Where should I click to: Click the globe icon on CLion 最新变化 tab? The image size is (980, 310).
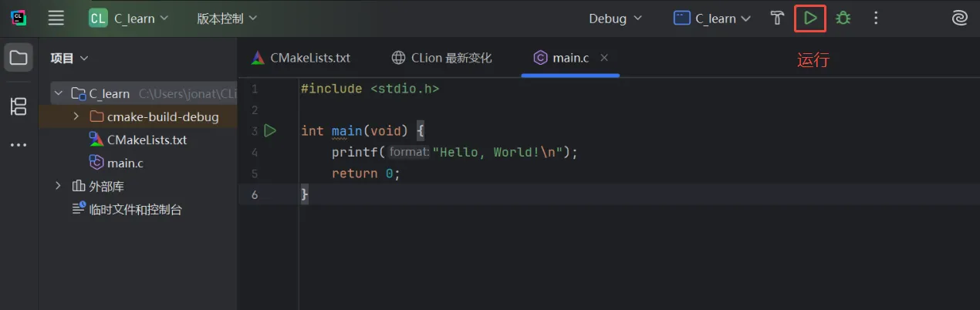click(x=398, y=58)
